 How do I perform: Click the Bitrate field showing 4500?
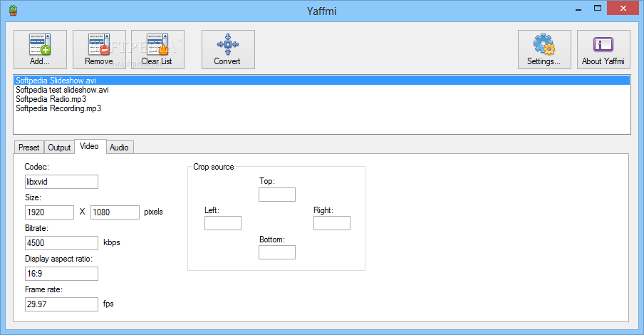click(x=61, y=243)
